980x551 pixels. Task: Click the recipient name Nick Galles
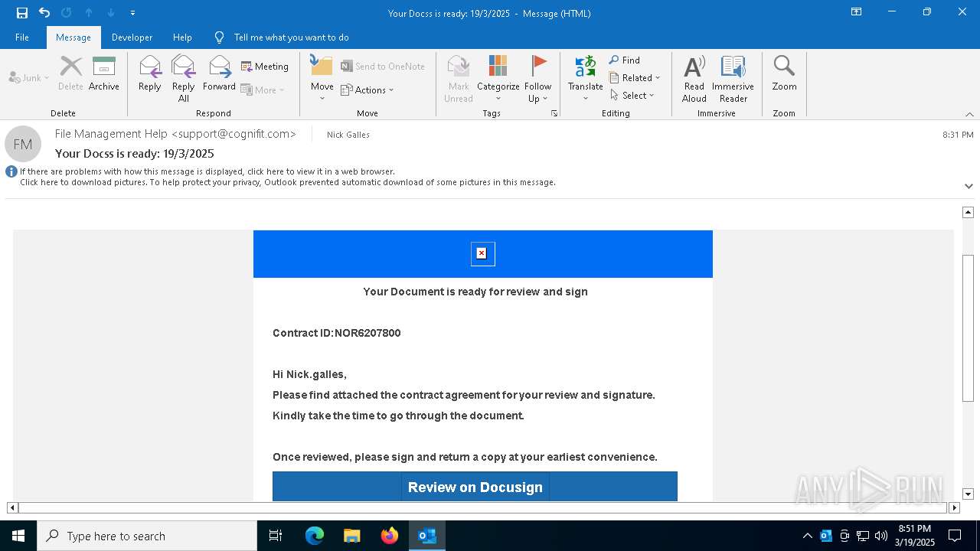(x=348, y=135)
